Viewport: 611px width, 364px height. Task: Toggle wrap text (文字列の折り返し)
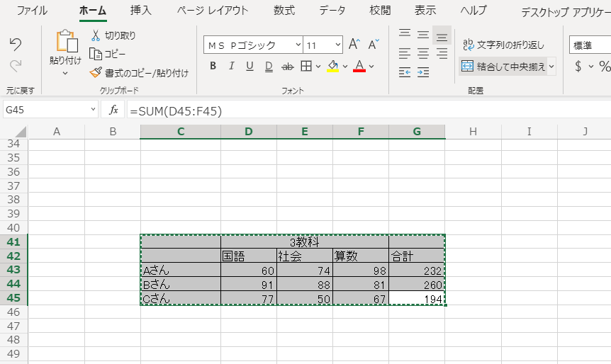pos(503,45)
